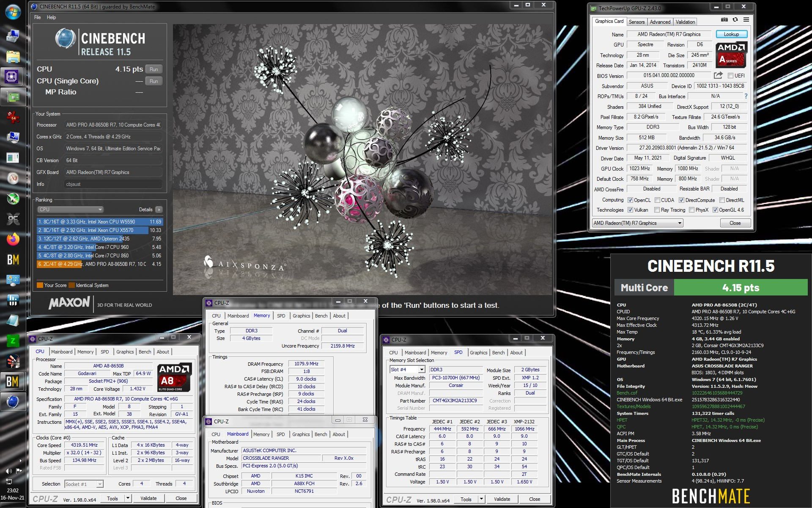The height and width of the screenshot is (508, 812).
Task: Refresh GPU-Z with the circular arrows icon
Action: [x=735, y=20]
